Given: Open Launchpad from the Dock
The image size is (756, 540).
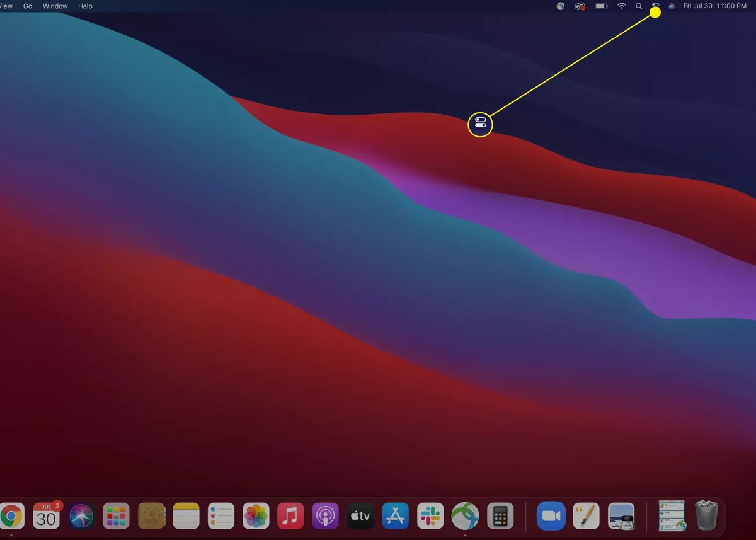Looking at the screenshot, I should 117,516.
